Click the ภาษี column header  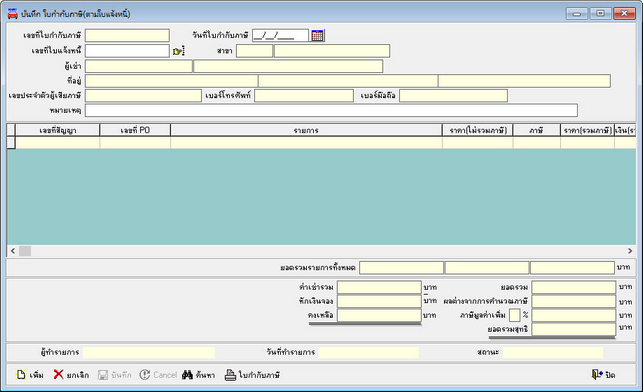(x=536, y=130)
